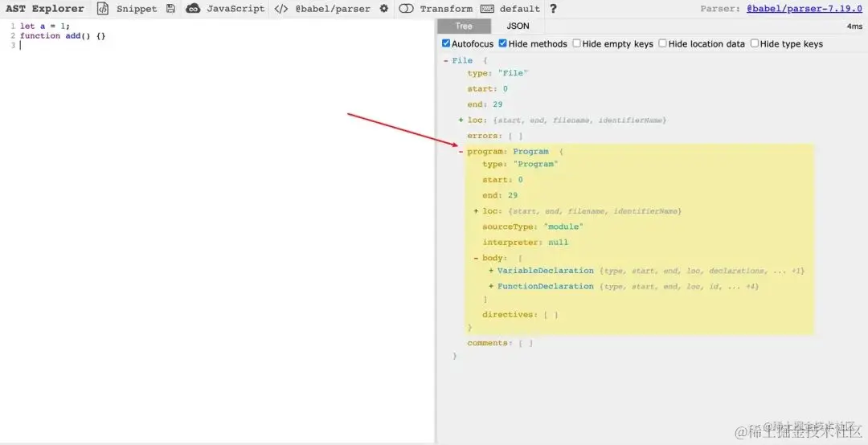Click the comments key
The height and width of the screenshot is (445, 868).
tap(489, 343)
